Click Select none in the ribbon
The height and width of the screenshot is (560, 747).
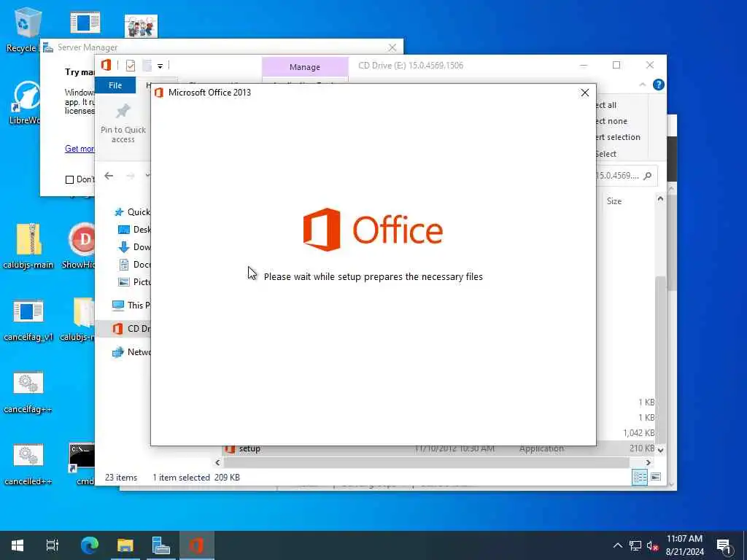tap(611, 122)
